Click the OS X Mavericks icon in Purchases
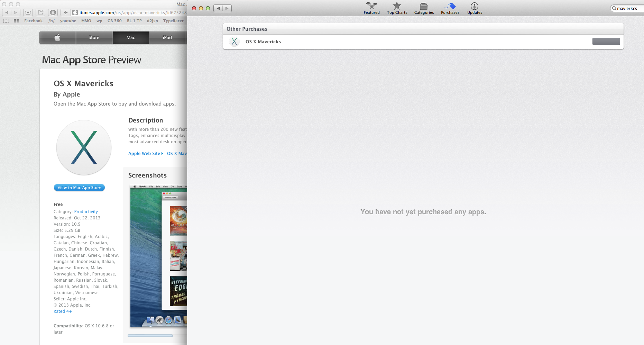The height and width of the screenshot is (345, 644). [x=234, y=42]
